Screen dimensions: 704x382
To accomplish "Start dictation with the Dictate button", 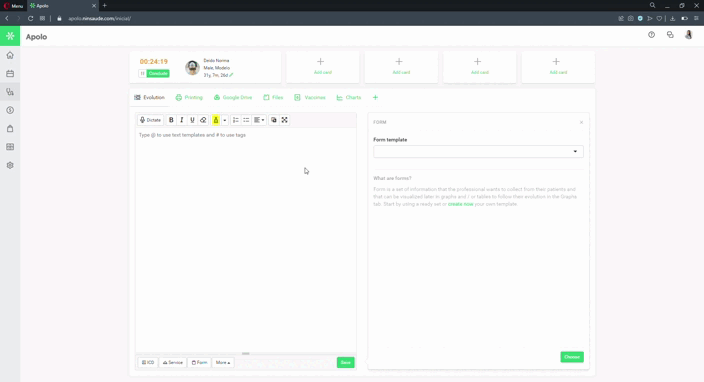I will click(x=150, y=120).
